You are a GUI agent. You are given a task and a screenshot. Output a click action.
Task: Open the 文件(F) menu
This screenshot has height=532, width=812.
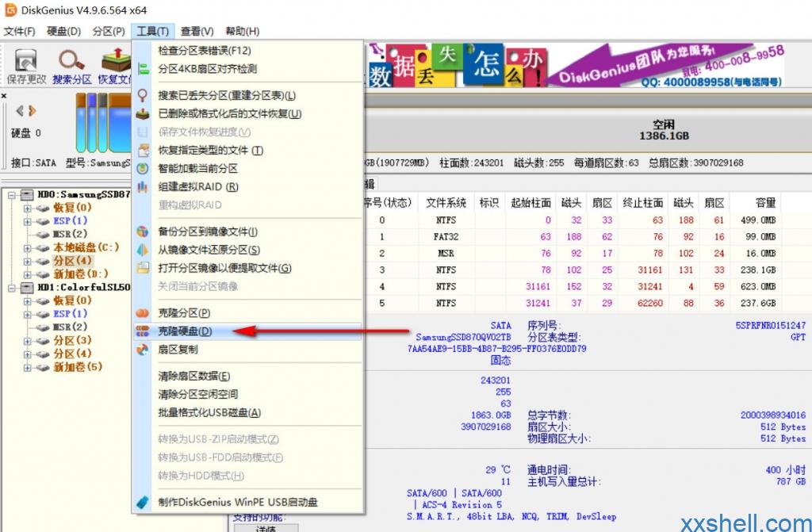[19, 31]
